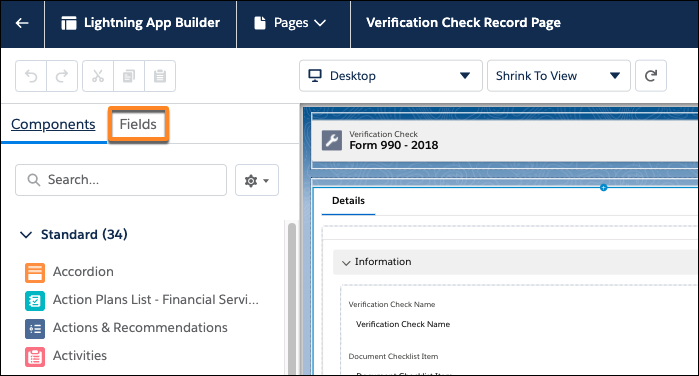
Task: Select the Accordion component icon
Action: pos(35,273)
